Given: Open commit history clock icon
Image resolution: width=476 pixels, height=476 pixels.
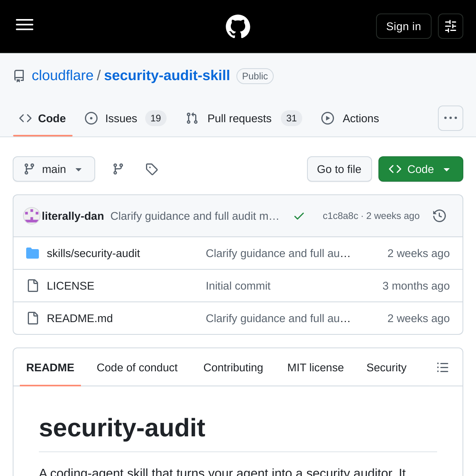Looking at the screenshot, I should pyautogui.click(x=440, y=216).
